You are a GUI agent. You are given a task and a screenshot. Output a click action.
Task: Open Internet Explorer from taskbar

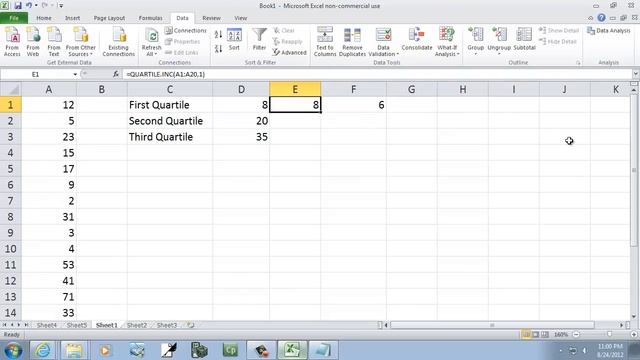click(43, 351)
